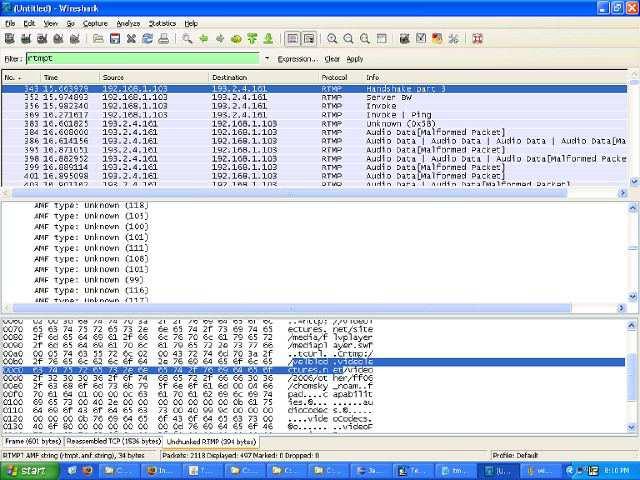Jump to the last packet icon
The height and width of the screenshot is (480, 640).
click(269, 39)
